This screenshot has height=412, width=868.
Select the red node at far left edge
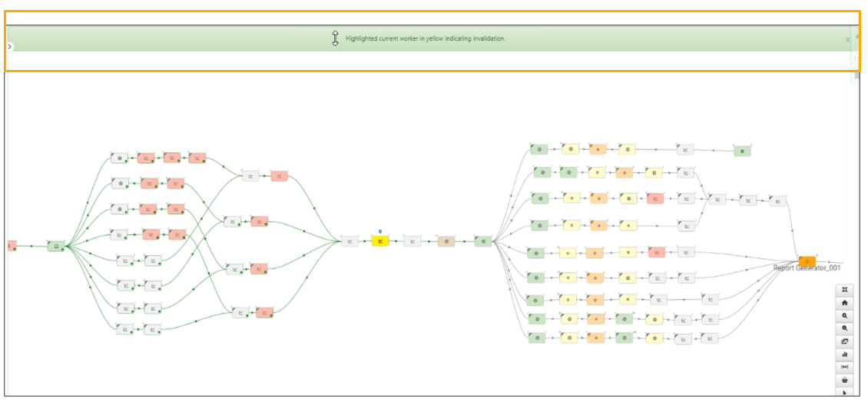[12, 246]
